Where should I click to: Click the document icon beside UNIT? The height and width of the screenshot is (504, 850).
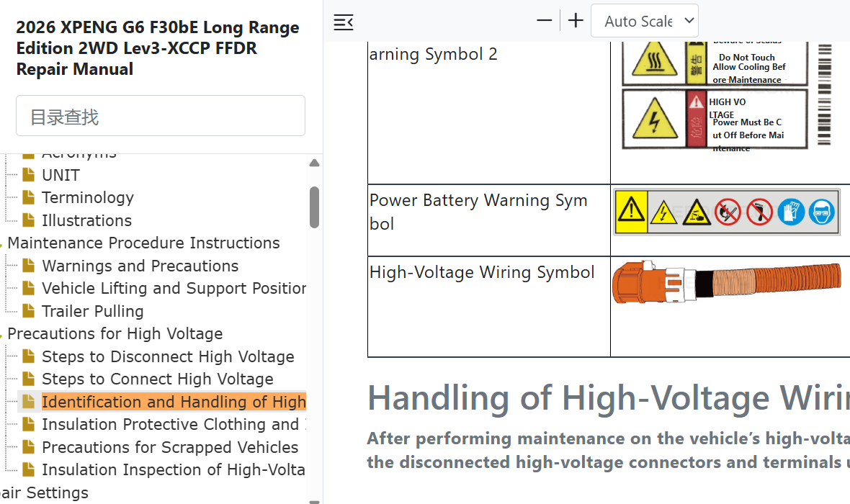tap(29, 174)
